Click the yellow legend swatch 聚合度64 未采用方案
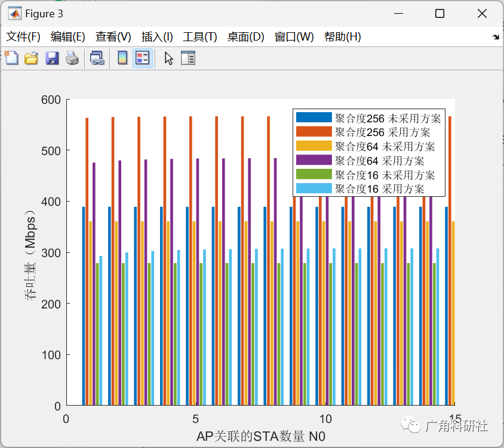The width and height of the screenshot is (504, 448). pyautogui.click(x=314, y=146)
